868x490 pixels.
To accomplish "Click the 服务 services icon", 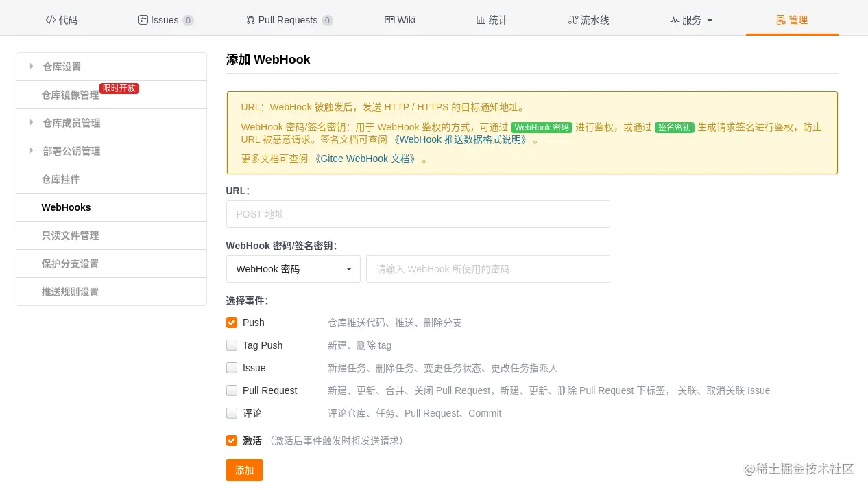I will tap(675, 20).
